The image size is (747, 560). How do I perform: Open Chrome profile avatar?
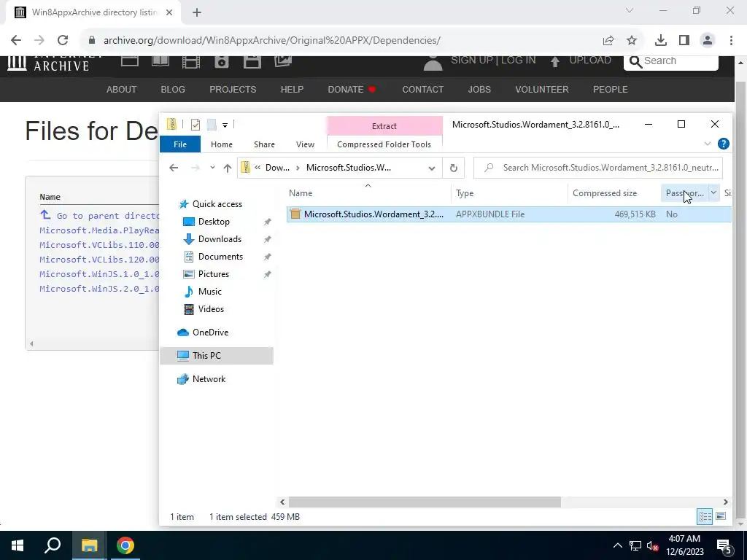tap(708, 41)
